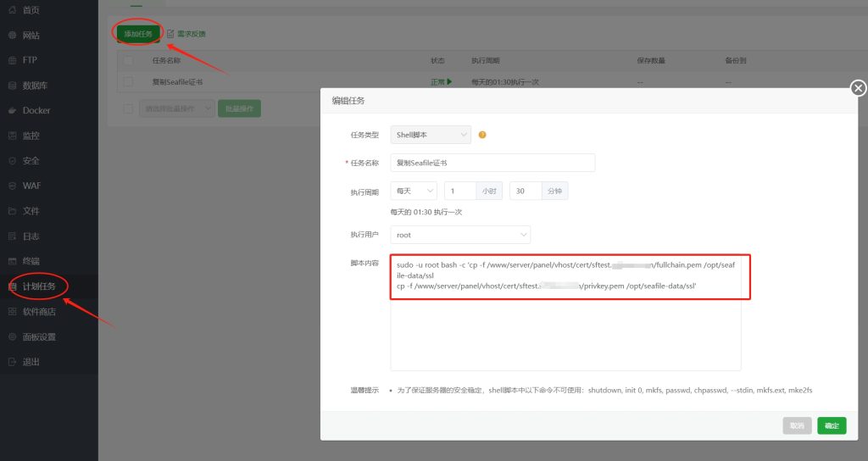Screen dimensions: 868x461
Task: Open 软件商店 in the sidebar menu
Action: [x=39, y=312]
